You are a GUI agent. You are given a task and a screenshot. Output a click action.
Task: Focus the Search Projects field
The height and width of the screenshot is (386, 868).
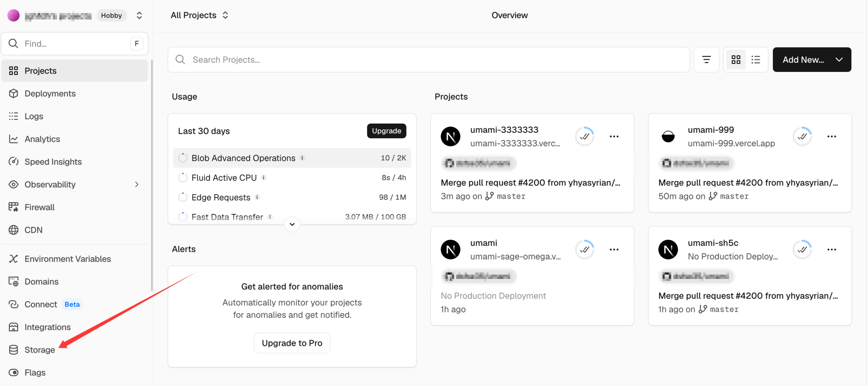pos(429,60)
